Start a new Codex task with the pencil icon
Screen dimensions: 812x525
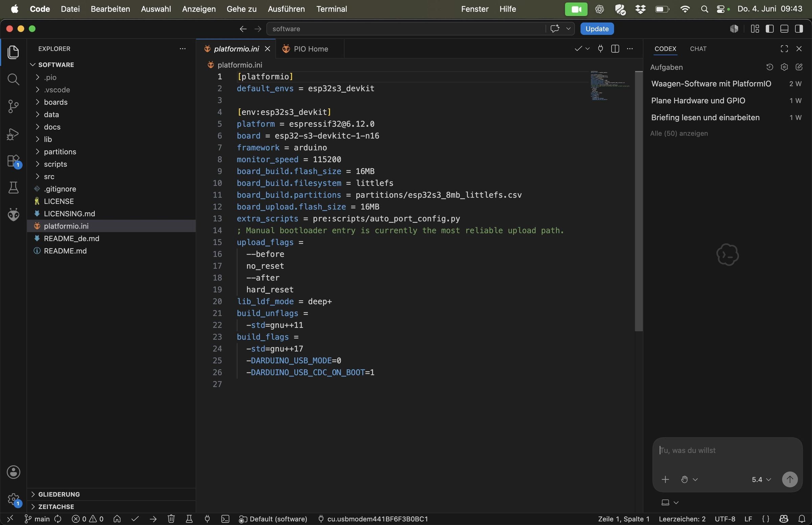(799, 67)
